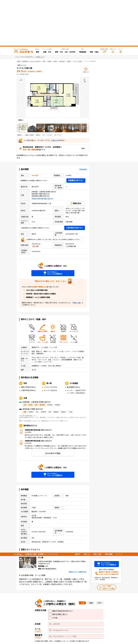
Task: Check 物件を実際に見たい checkbox
Action: click(x=50, y=614)
